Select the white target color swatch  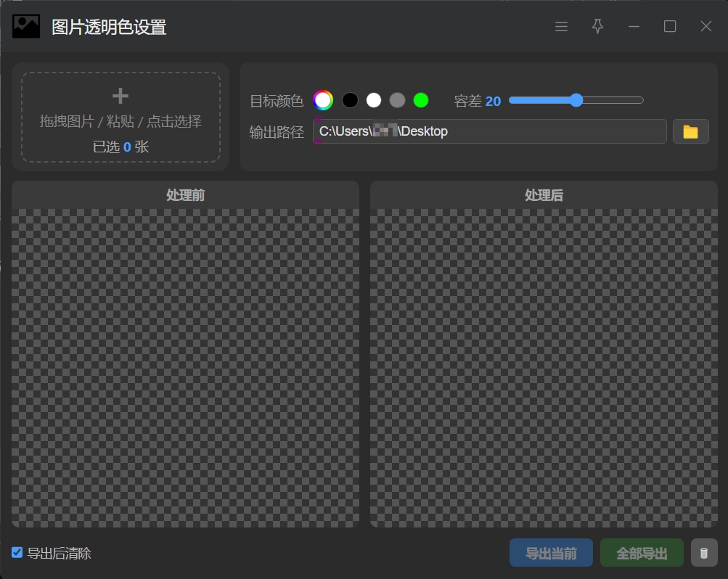pos(374,100)
